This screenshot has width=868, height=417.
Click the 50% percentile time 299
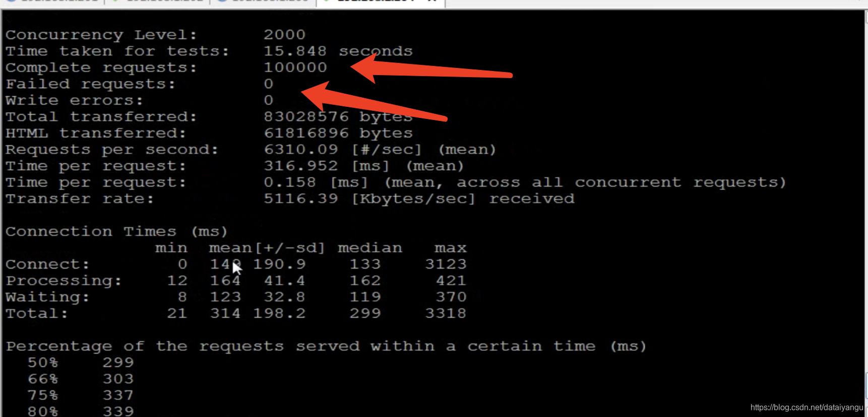click(118, 363)
